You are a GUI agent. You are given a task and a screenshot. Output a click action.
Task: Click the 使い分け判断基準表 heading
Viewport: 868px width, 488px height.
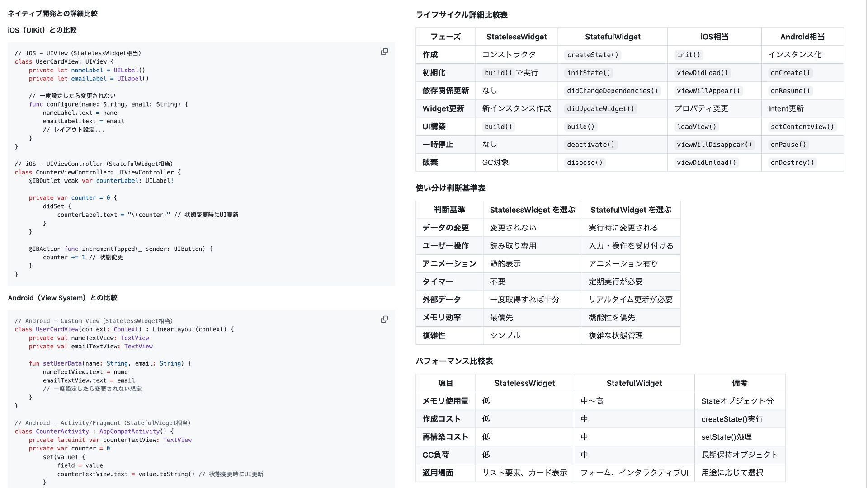coord(450,188)
